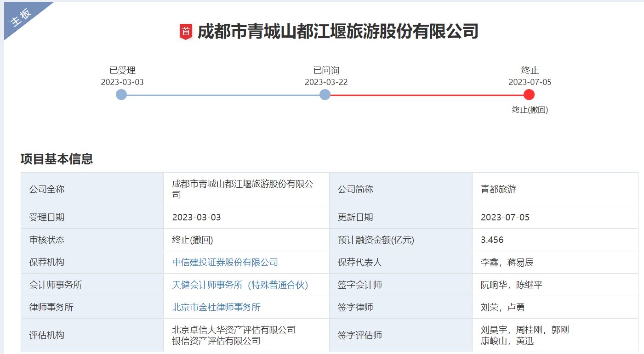
Task: Click the 已受理 stage label
Action: (122, 70)
